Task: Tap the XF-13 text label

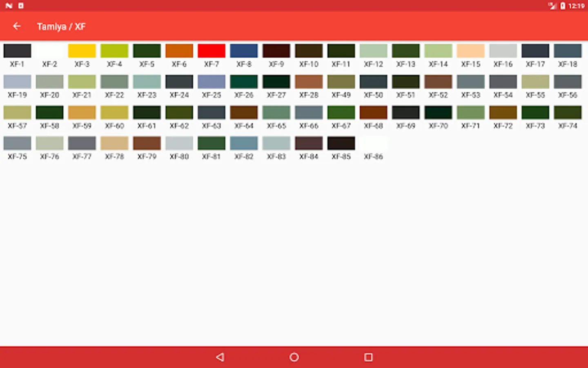Action: pos(406,64)
